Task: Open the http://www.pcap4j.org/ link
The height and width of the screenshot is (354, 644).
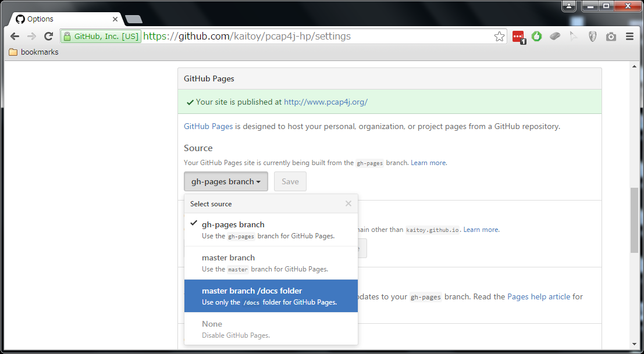Action: [x=326, y=102]
